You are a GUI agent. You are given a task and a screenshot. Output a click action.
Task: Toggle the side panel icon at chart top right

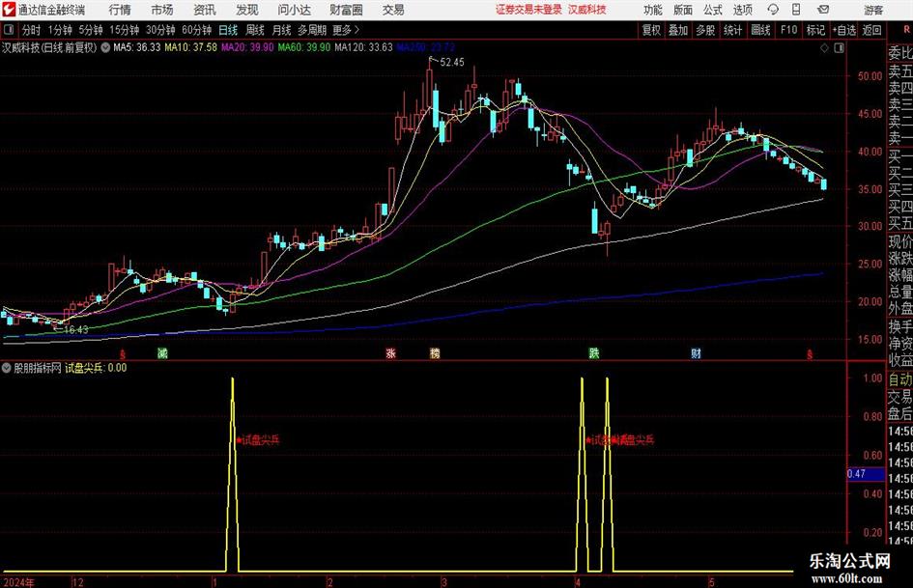point(839,47)
